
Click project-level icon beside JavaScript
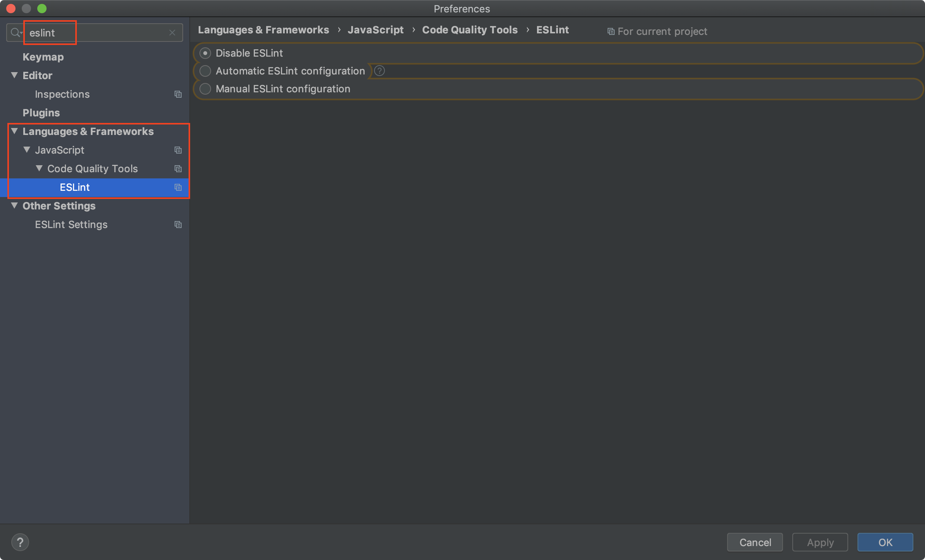click(x=178, y=150)
